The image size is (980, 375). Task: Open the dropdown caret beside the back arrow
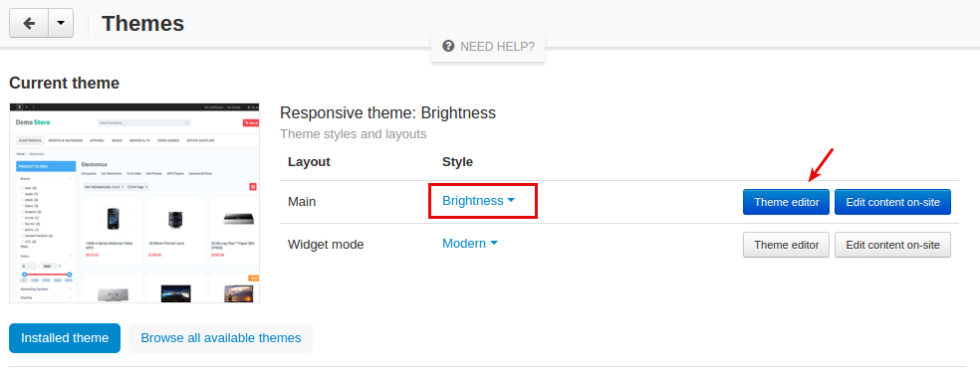(61, 23)
